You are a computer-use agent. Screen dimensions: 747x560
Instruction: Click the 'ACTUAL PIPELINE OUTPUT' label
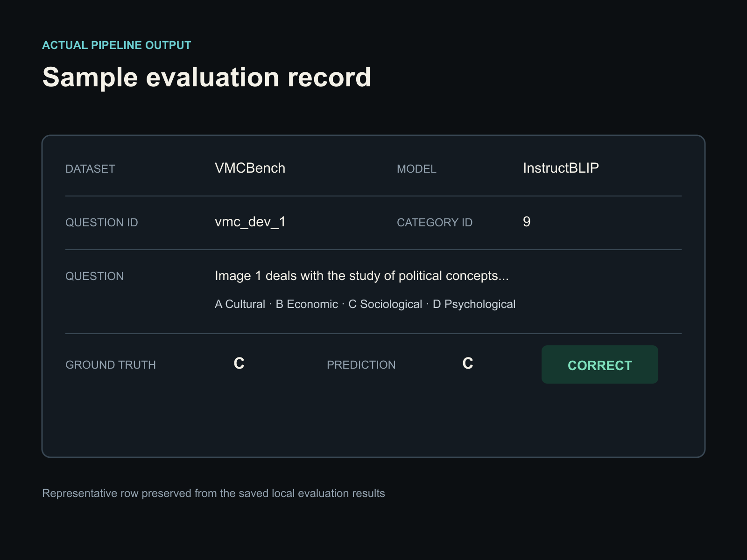coord(117,45)
